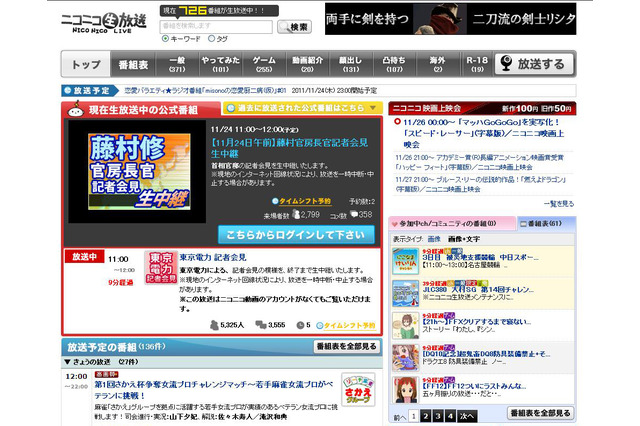Open the 放送予定 misonoの恋愛厨二病 ticker link

tap(205, 91)
